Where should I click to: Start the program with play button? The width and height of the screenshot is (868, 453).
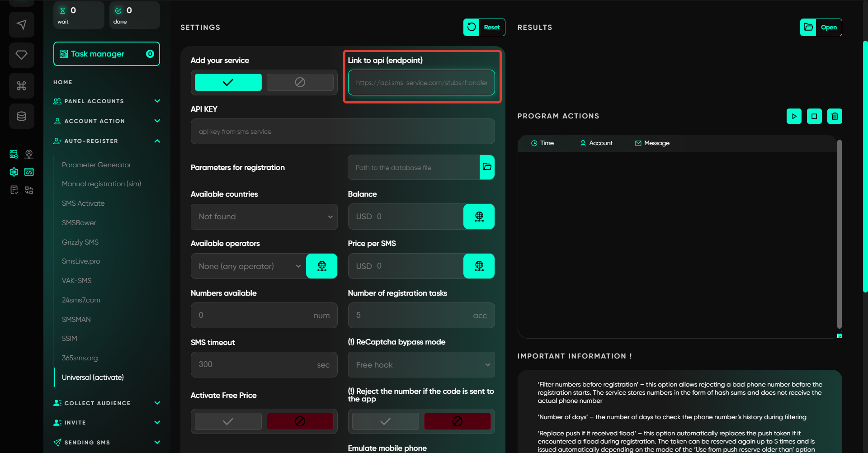[x=794, y=116]
